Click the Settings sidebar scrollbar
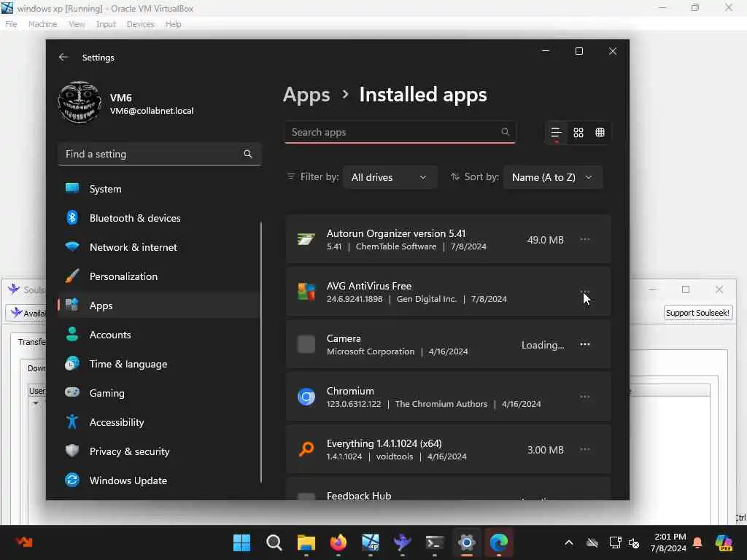The image size is (747, 560). click(x=261, y=352)
